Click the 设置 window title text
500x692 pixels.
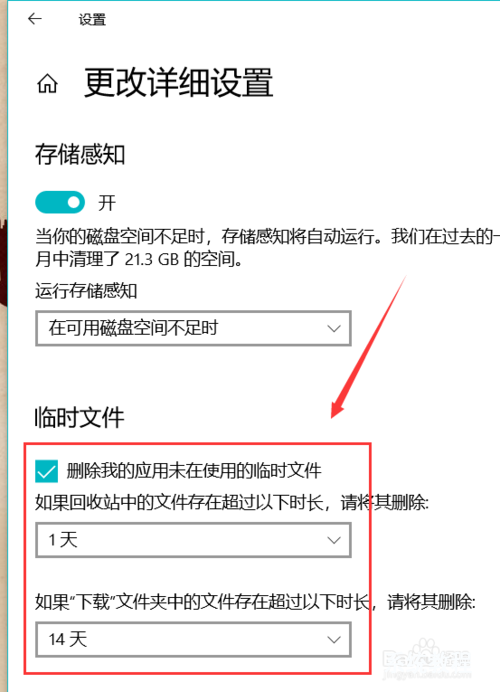pos(92,19)
